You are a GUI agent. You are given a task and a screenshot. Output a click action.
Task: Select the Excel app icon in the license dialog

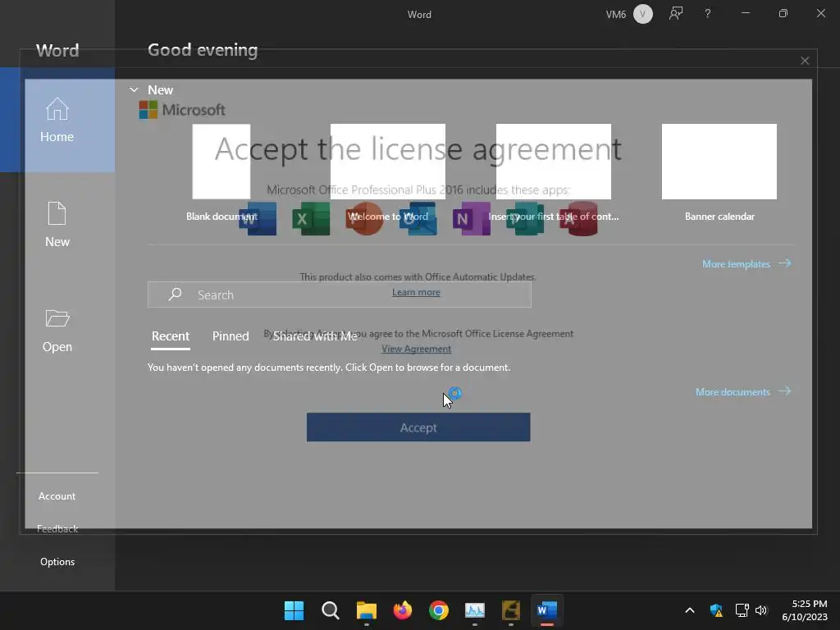point(311,218)
